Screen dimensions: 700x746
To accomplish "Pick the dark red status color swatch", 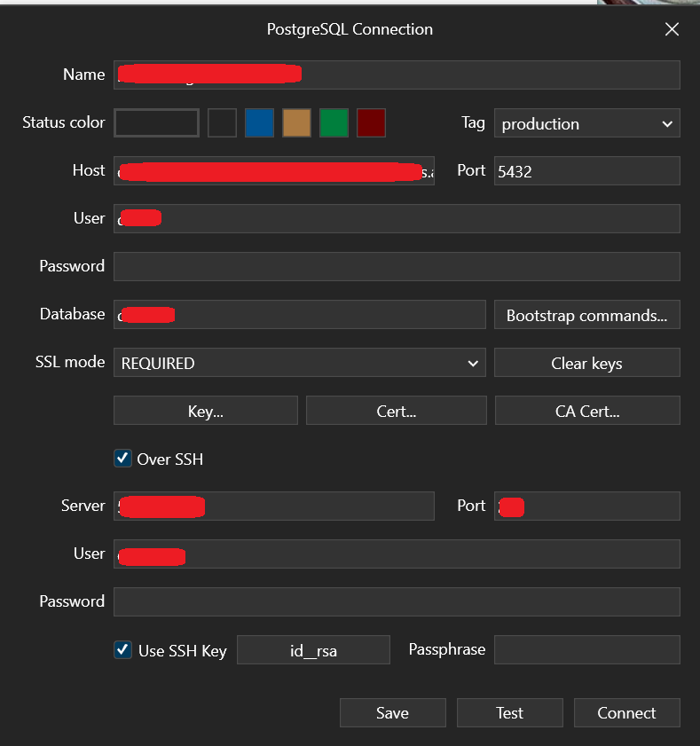I will point(371,122).
